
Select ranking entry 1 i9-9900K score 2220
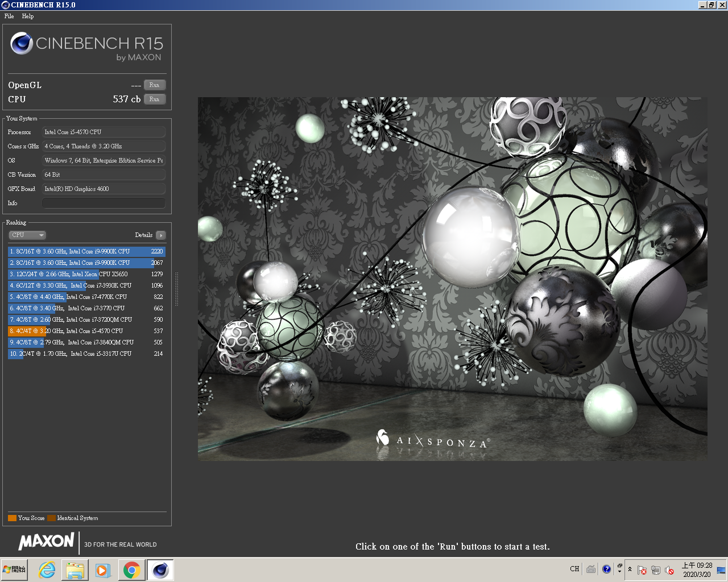coord(86,251)
